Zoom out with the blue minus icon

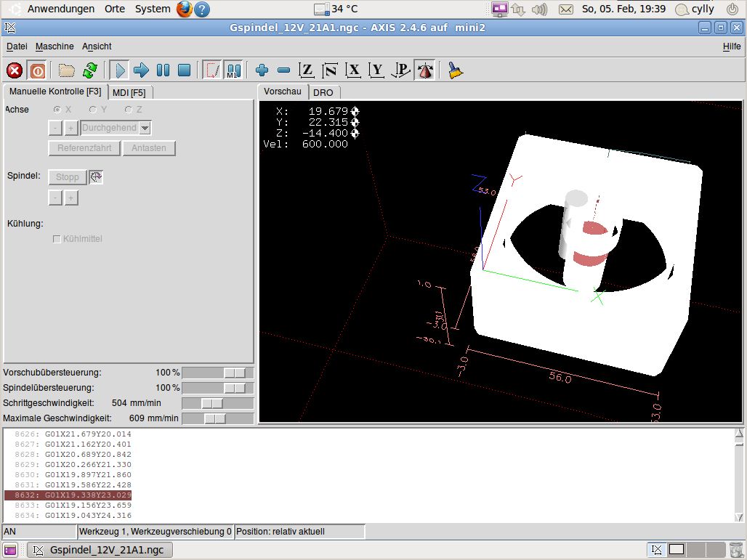(x=284, y=70)
